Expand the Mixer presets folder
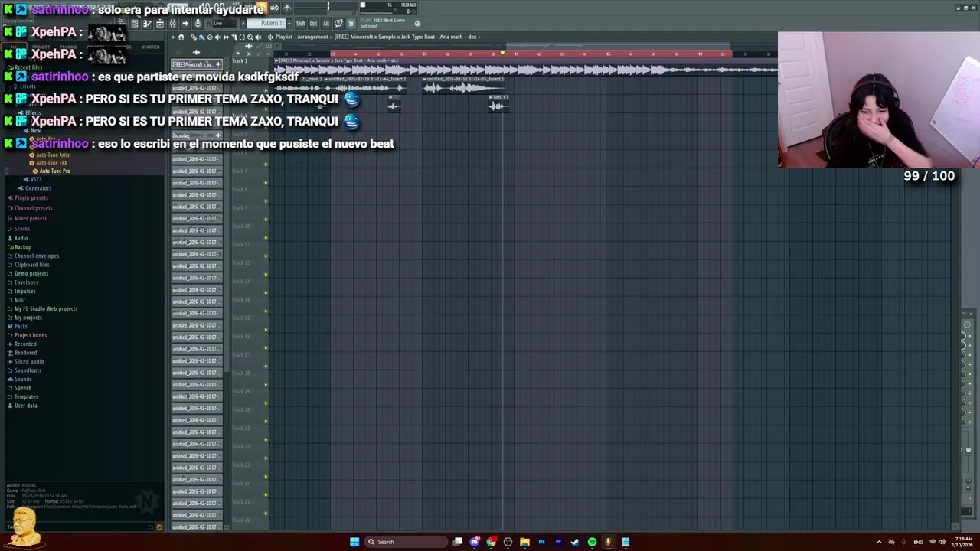Viewport: 980px width, 551px height. click(31, 218)
